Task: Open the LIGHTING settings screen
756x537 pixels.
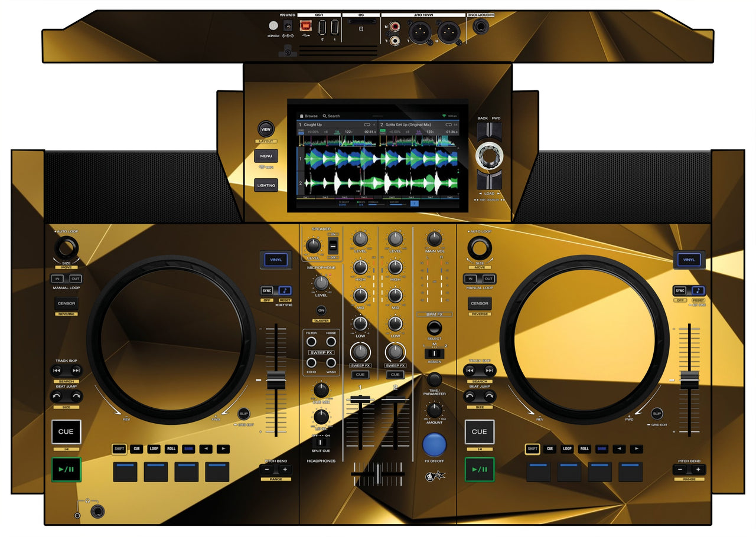Action: (x=266, y=185)
